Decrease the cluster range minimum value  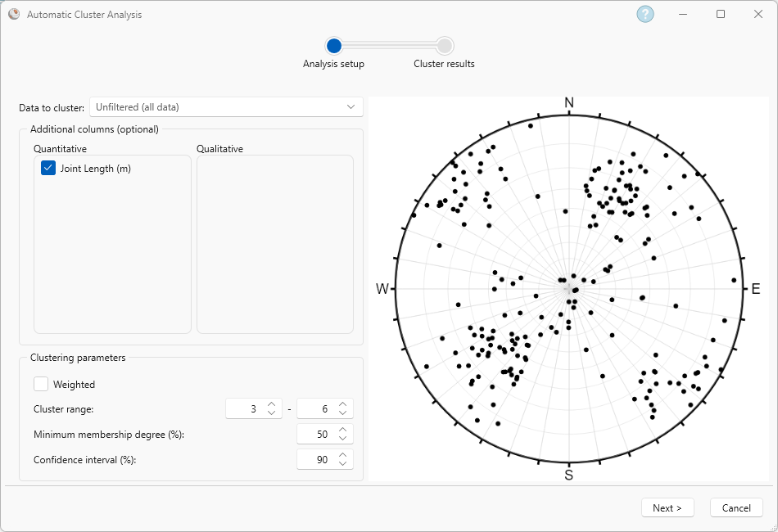[271, 413]
